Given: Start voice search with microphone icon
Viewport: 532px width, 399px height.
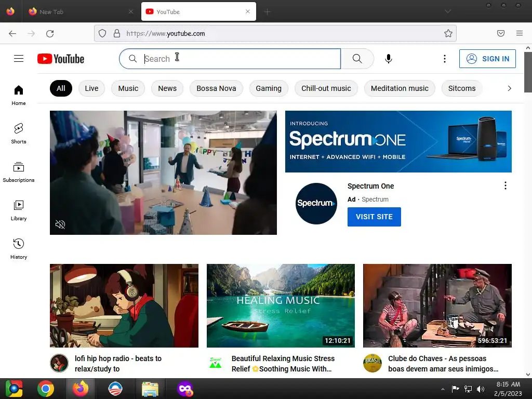Looking at the screenshot, I should tap(389, 59).
